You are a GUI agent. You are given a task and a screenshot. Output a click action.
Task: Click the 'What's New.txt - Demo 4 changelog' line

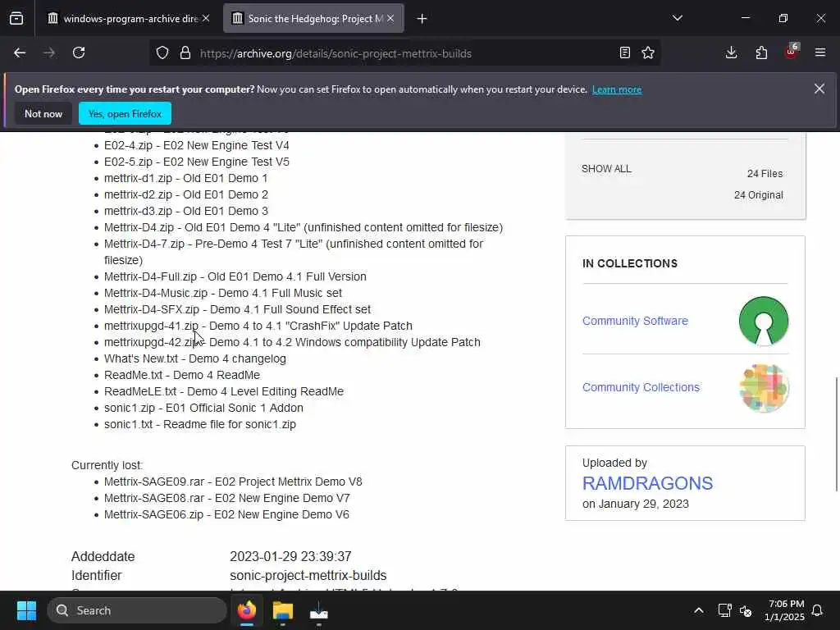[x=195, y=359]
